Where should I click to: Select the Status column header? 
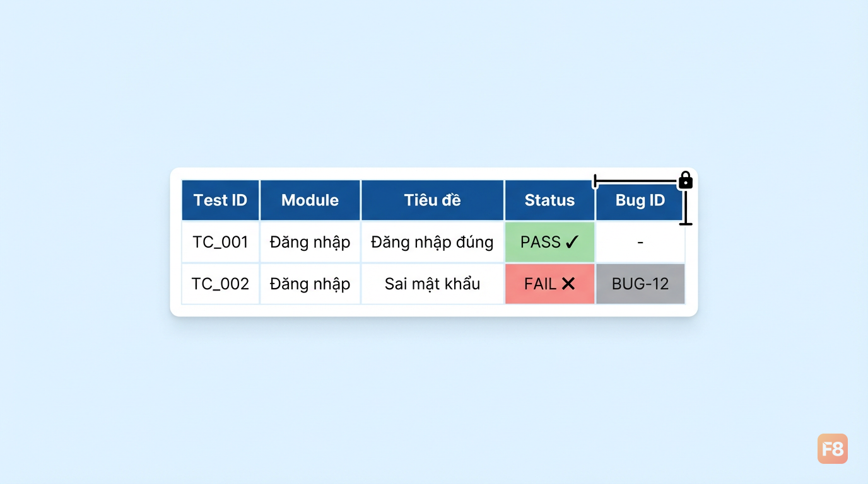pos(549,200)
